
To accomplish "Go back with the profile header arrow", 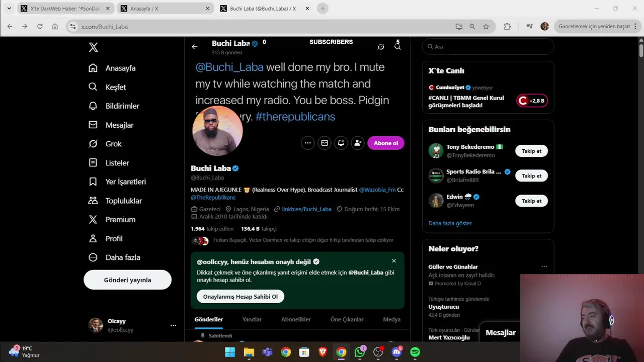I will (195, 47).
